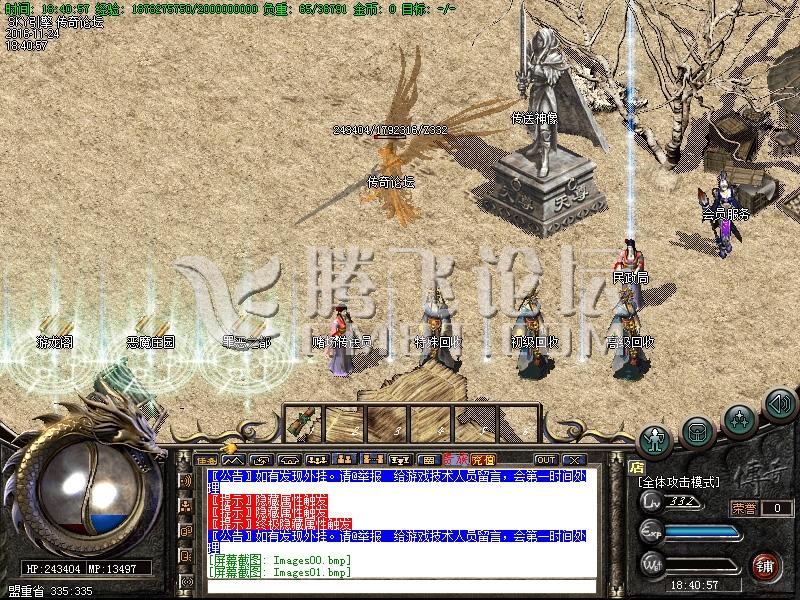Talk to the 特殊回收 NPC
This screenshot has height=600, width=800.
pyautogui.click(x=438, y=332)
